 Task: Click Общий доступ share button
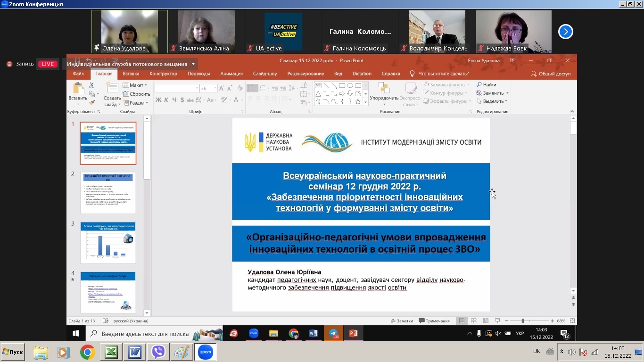point(551,74)
